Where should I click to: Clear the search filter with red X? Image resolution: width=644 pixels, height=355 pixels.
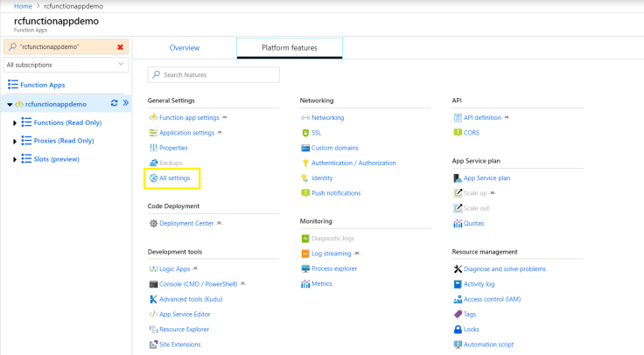[x=121, y=47]
